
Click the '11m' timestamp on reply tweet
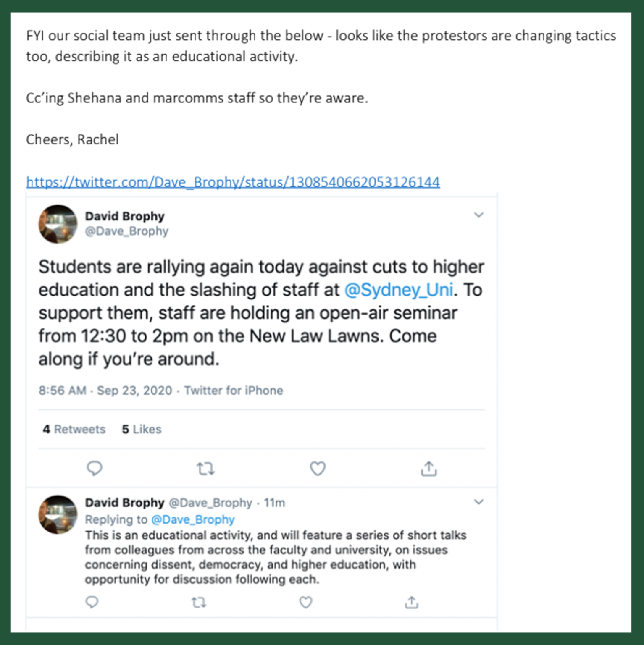pyautogui.click(x=274, y=503)
